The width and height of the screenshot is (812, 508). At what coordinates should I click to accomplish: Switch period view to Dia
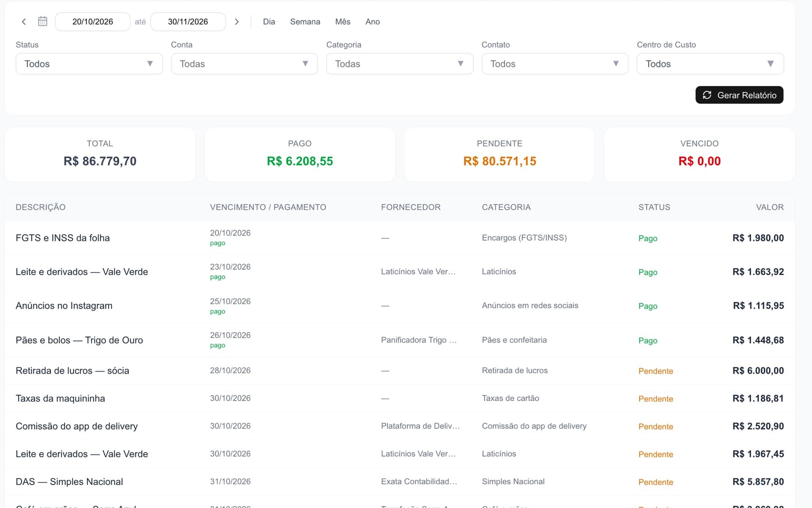click(x=269, y=22)
